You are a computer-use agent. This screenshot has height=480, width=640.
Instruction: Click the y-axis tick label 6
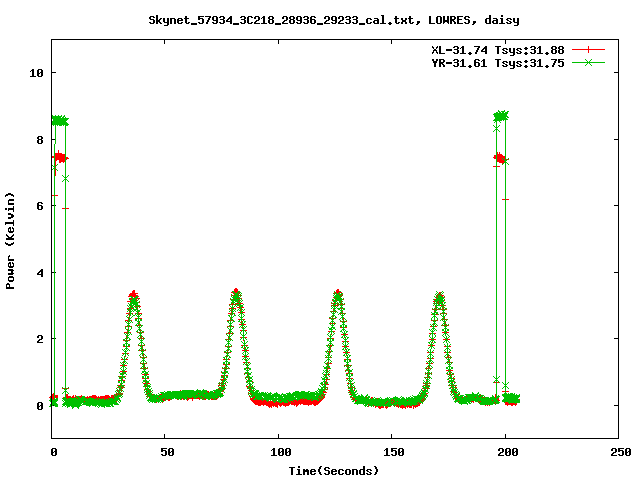coord(40,206)
